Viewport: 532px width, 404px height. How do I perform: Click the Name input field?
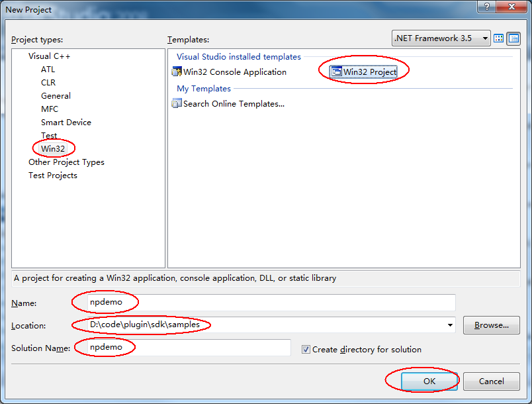[x=271, y=302]
